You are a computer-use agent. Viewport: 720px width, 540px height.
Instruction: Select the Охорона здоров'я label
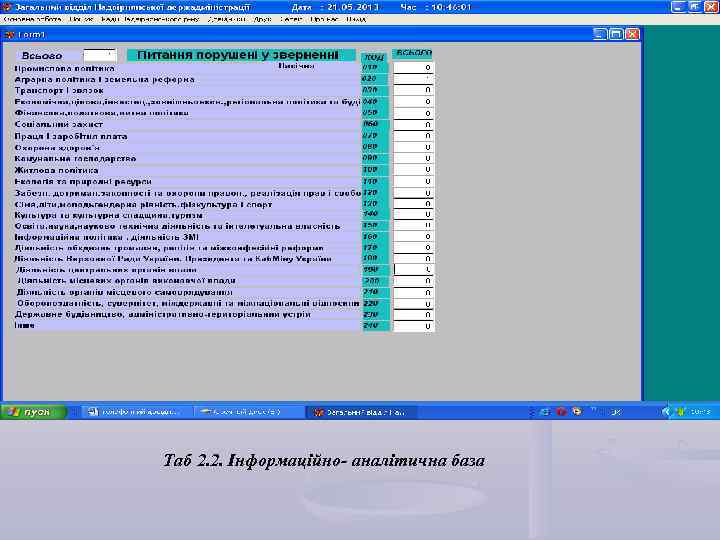57,147
